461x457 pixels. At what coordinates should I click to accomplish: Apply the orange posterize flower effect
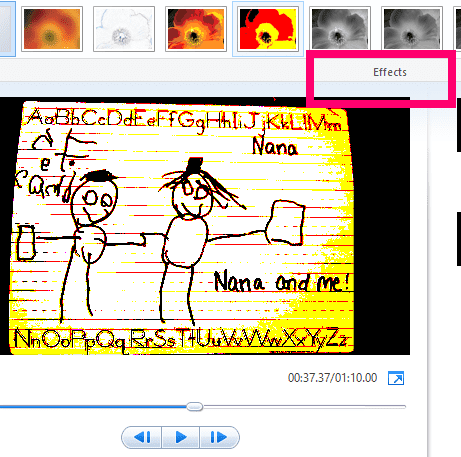[196, 29]
